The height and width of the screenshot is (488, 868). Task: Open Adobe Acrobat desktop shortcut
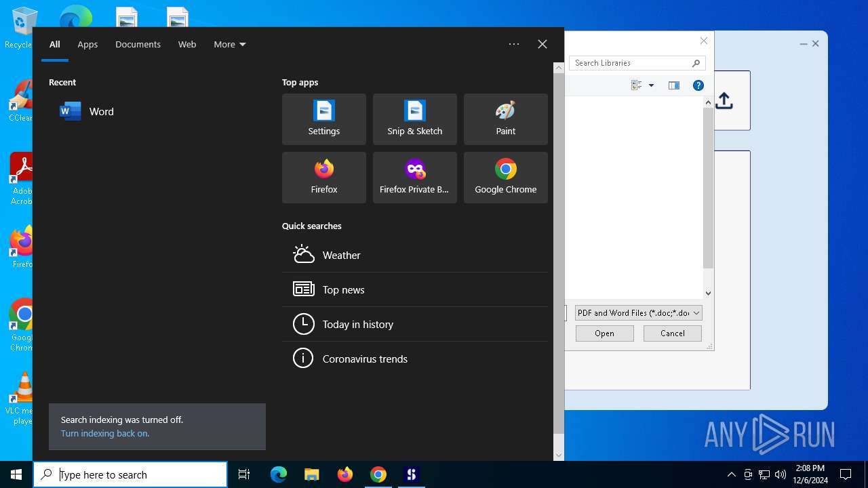point(20,179)
